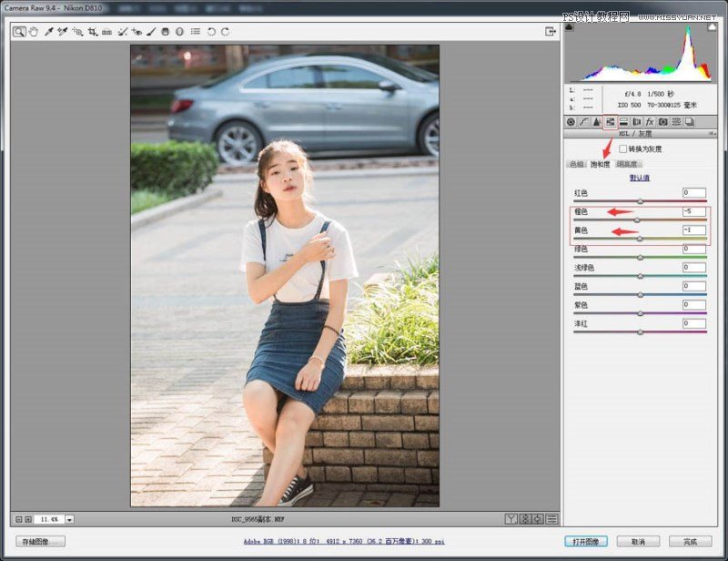Enable the Convert to Grayscale checkbox
This screenshot has height=561, width=728.
tap(623, 148)
